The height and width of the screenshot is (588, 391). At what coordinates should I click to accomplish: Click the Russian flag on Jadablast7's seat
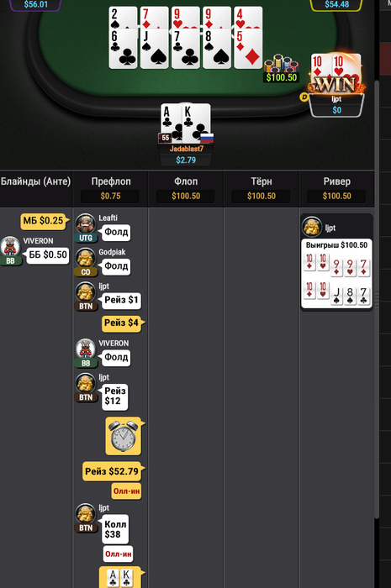point(207,138)
